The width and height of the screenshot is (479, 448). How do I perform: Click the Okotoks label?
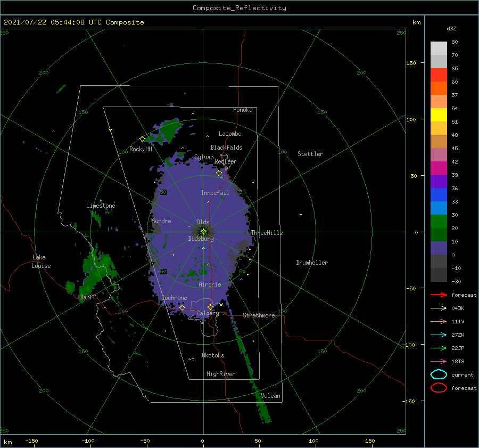213,355
